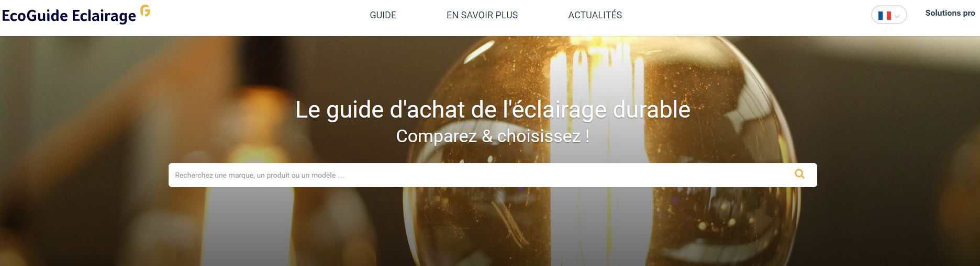Open the EN SAVOIR PLUS menu
This screenshot has width=980, height=266.
[482, 15]
